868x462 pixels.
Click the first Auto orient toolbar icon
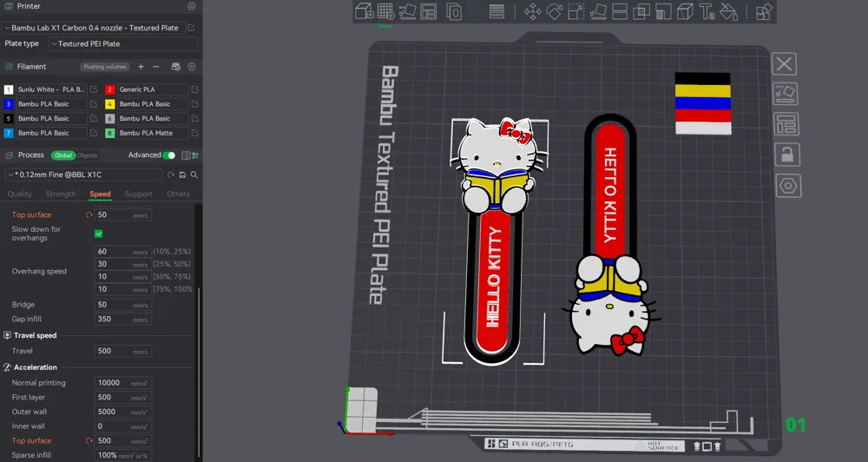(x=407, y=11)
